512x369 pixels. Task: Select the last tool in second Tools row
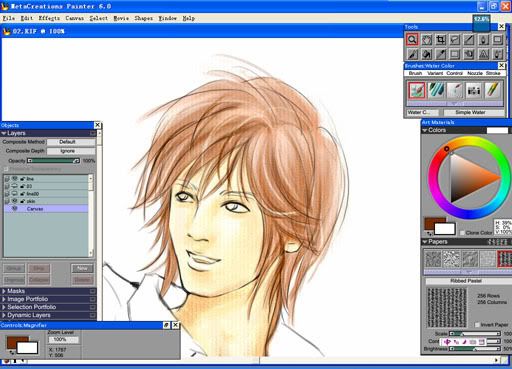point(498,54)
